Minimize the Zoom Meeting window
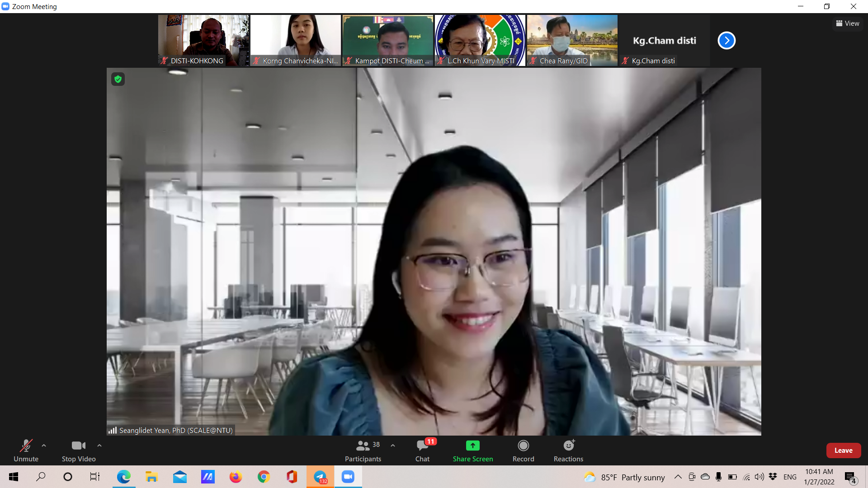This screenshot has width=868, height=488. coord(801,6)
